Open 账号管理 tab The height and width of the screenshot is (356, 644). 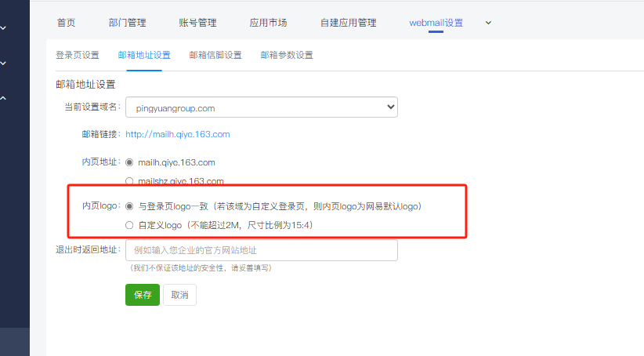pyautogui.click(x=197, y=23)
